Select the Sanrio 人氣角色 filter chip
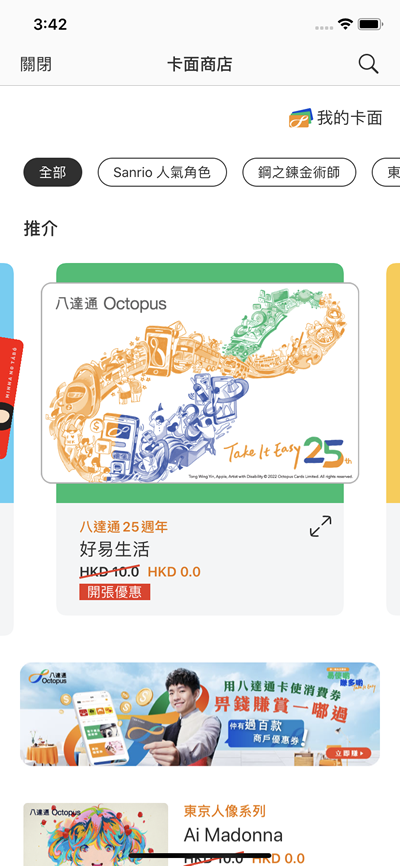 click(162, 172)
